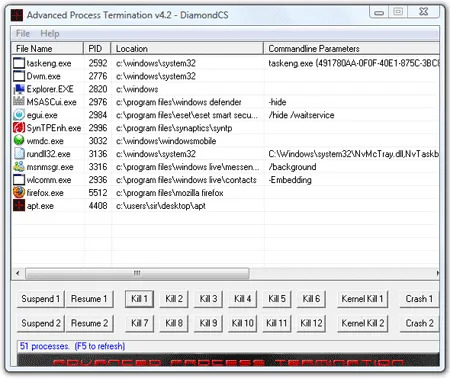Image resolution: width=450 pixels, height=379 pixels.
Task: Select the SynTPEnh.exe file name
Action: coord(54,128)
